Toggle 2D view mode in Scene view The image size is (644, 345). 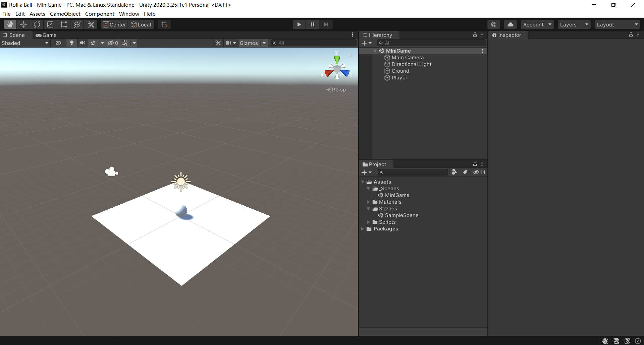click(x=58, y=43)
